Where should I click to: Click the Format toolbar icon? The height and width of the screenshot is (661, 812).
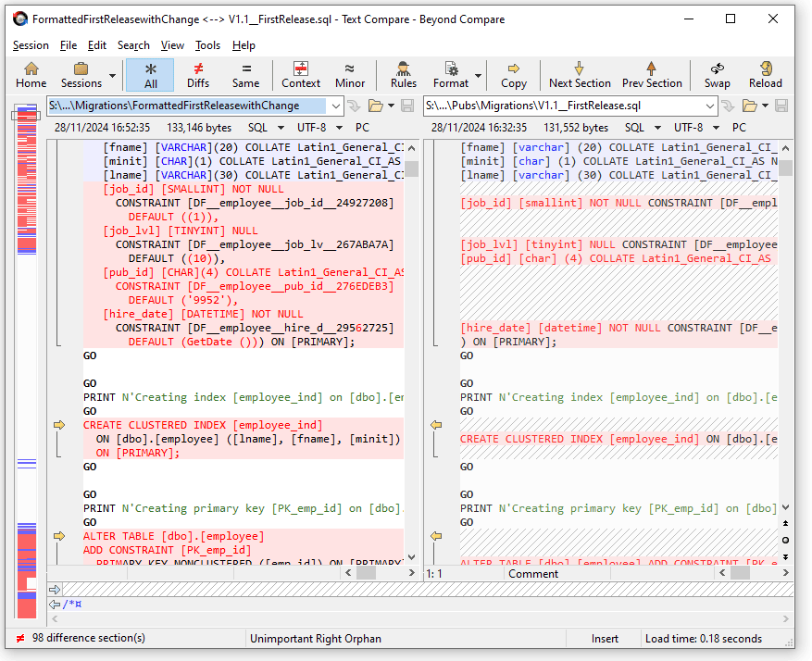[x=451, y=76]
